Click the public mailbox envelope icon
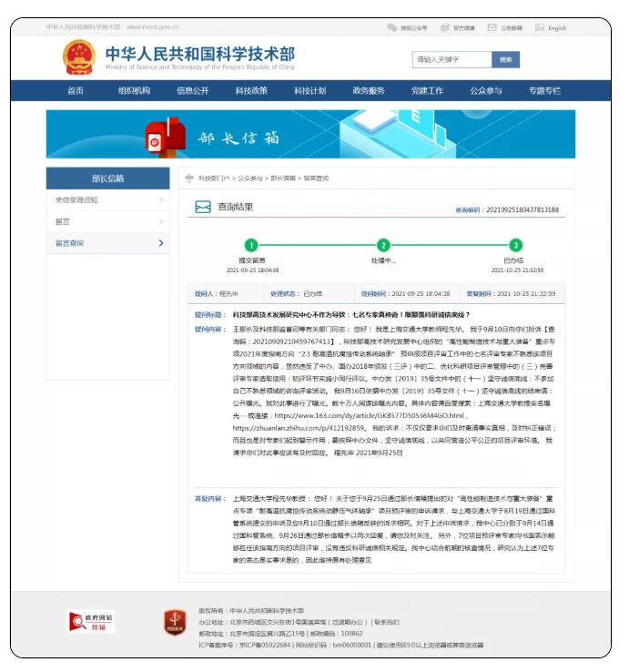Viewport: 629px width, 672px height. coord(492,27)
